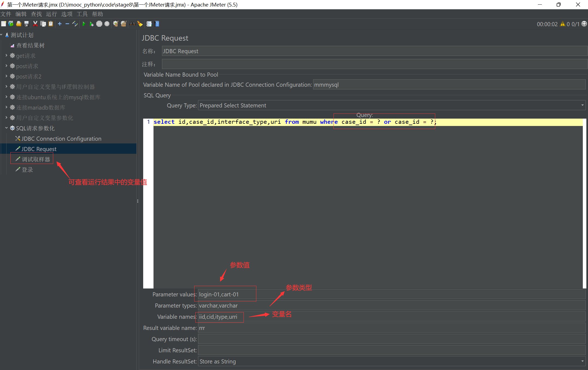The image size is (588, 370).
Task: Open the 选项 menu
Action: click(x=67, y=14)
